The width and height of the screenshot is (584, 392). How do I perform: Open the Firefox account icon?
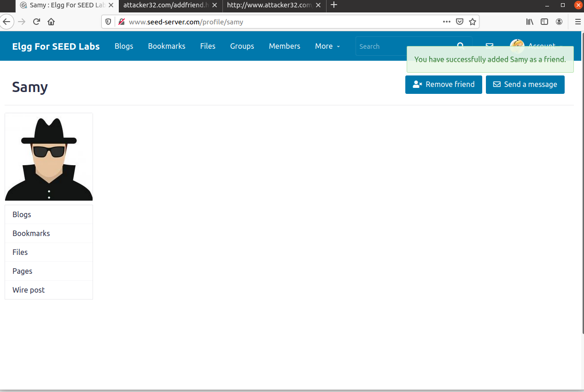click(559, 22)
